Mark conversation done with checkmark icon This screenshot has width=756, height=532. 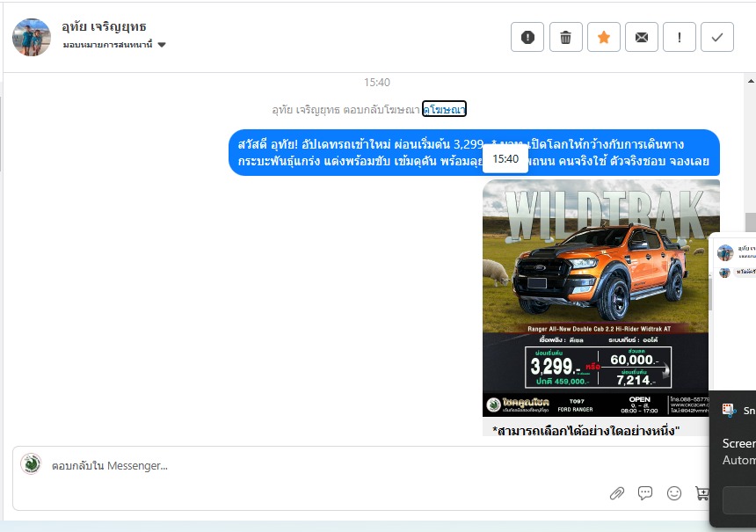pyautogui.click(x=717, y=37)
